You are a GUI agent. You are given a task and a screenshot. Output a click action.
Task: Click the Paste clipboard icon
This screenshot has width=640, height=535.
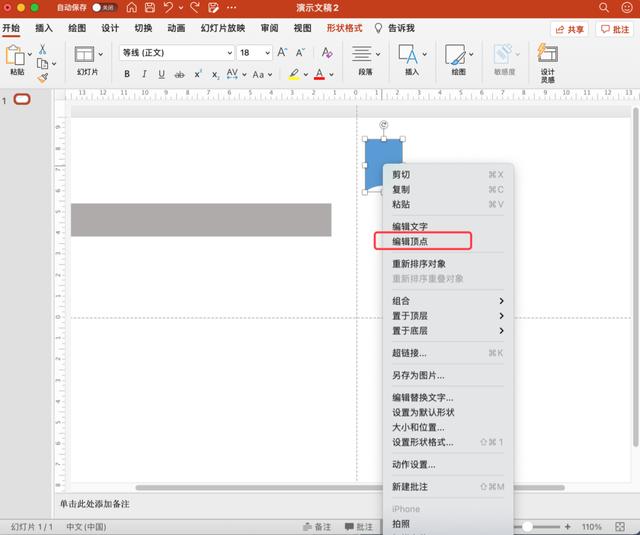(x=15, y=55)
